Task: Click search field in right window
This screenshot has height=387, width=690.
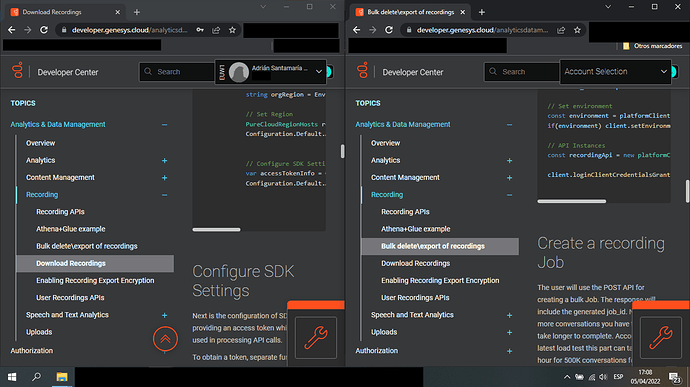Action: (x=522, y=72)
